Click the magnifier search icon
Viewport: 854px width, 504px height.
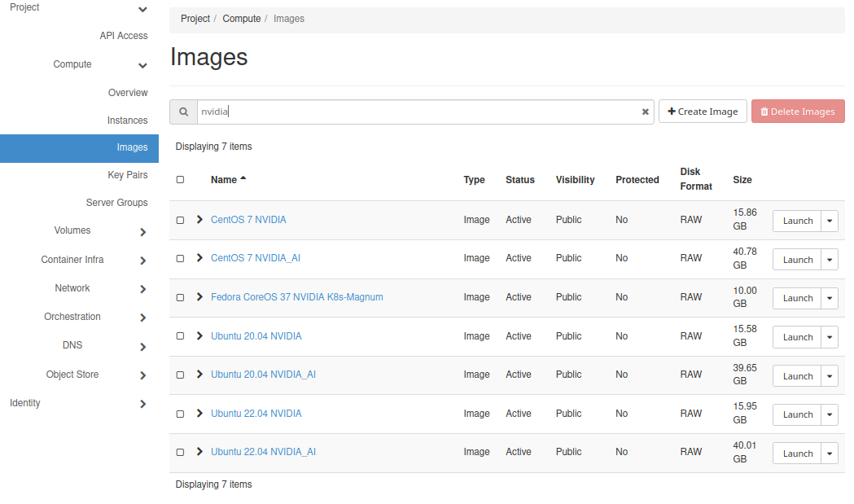pos(184,112)
